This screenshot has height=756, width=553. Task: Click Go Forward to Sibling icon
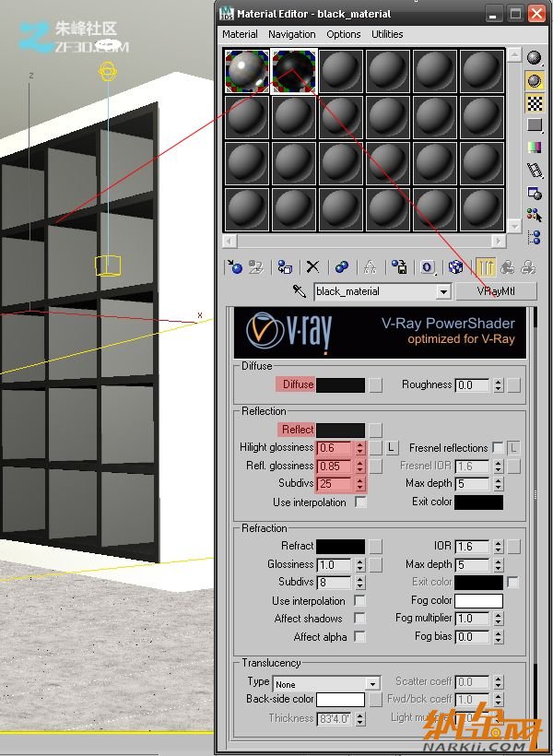pos(528,266)
